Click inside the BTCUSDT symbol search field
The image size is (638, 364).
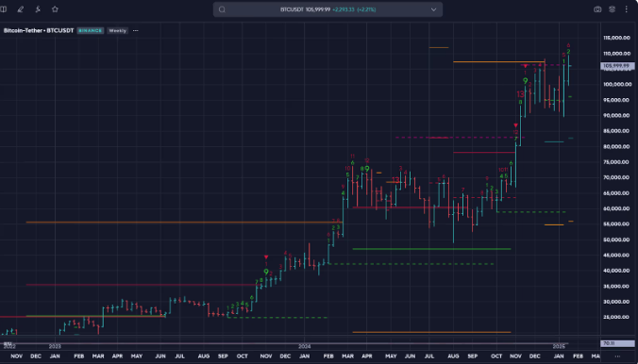tap(327, 9)
